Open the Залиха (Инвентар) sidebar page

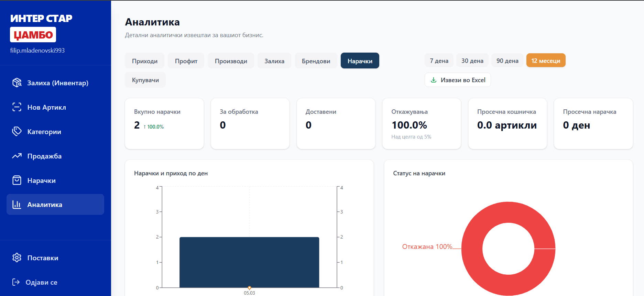pos(55,83)
